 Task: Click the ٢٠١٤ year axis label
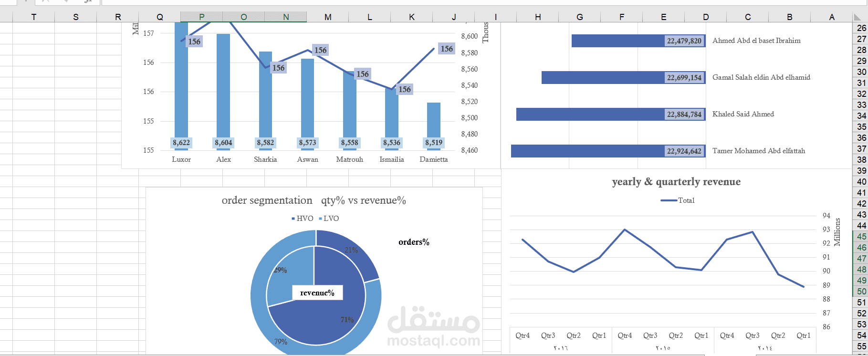tap(765, 348)
